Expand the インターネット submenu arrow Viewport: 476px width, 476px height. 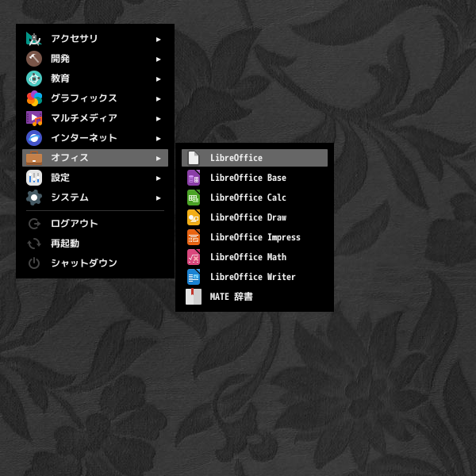(x=158, y=138)
